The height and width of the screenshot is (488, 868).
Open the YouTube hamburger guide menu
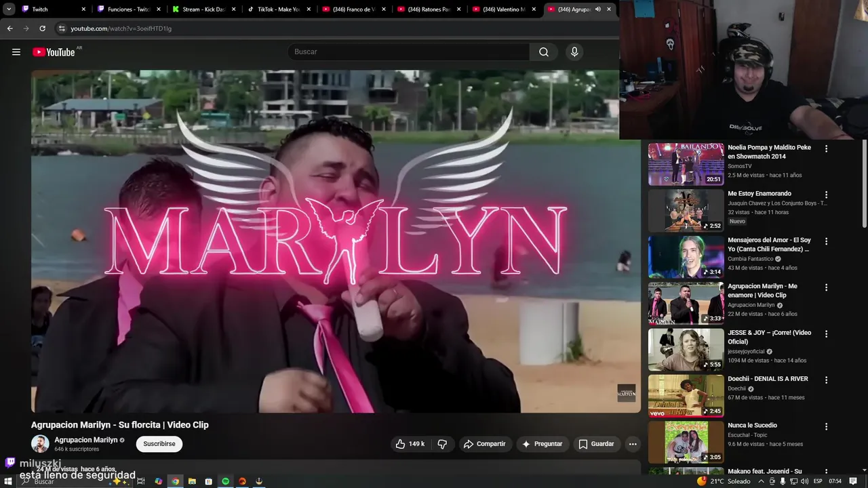coord(16,52)
